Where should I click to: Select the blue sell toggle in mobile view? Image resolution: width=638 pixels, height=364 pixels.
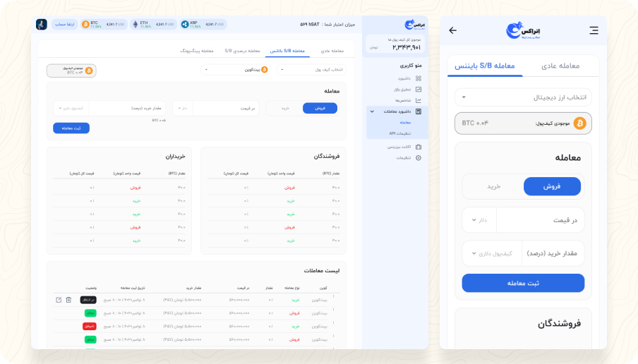(552, 186)
